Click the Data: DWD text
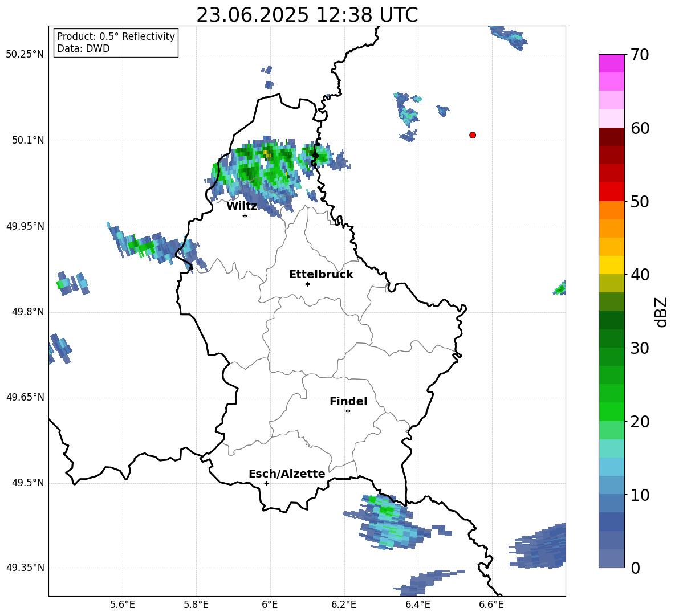 pos(83,48)
